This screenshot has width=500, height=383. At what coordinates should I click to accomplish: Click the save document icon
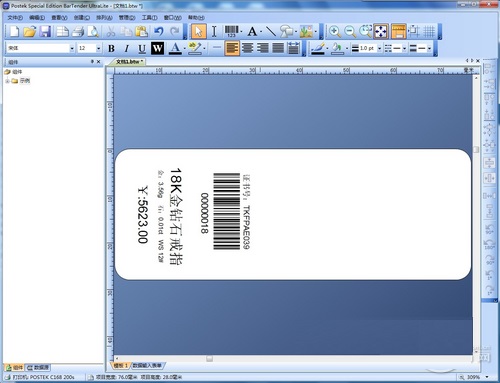coord(46,32)
